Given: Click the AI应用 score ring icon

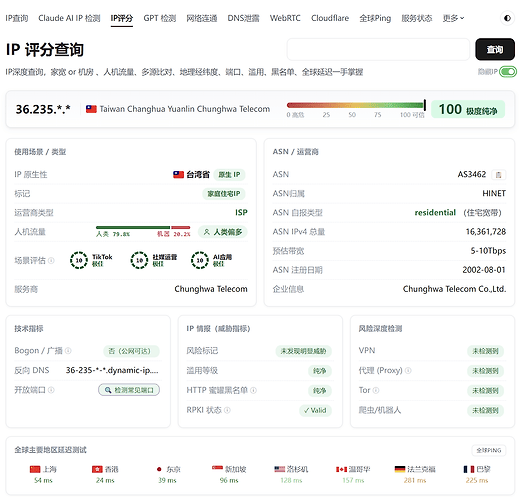Looking at the screenshot, I should click(x=200, y=260).
